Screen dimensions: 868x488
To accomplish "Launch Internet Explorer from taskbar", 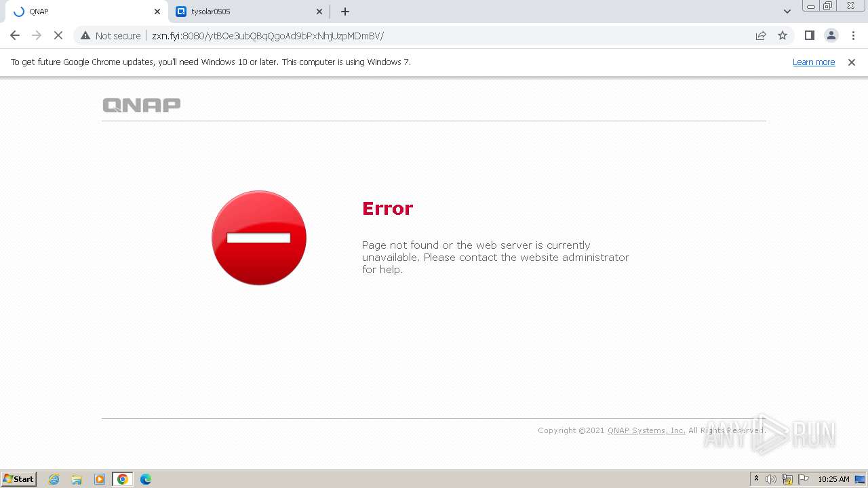I will point(54,479).
